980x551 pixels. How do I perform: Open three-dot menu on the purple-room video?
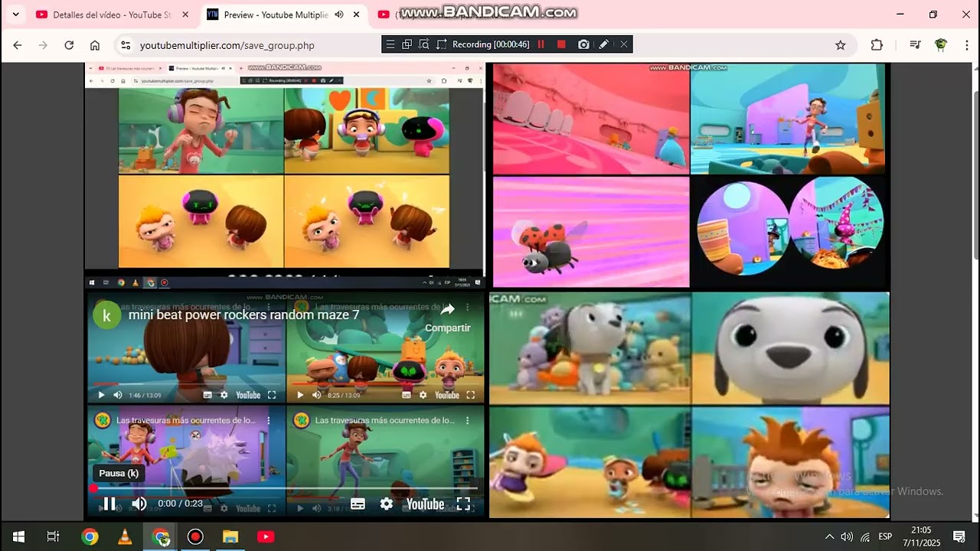269,420
